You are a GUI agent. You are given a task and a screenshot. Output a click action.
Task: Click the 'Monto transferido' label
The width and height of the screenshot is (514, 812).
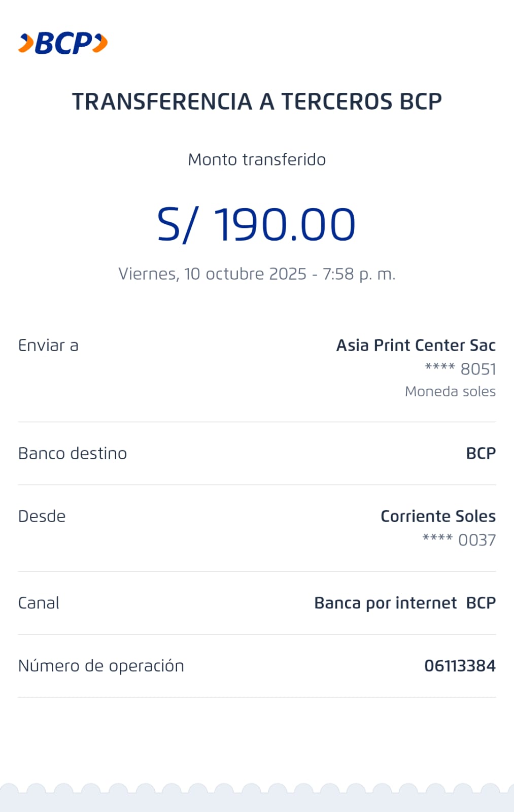tap(257, 159)
